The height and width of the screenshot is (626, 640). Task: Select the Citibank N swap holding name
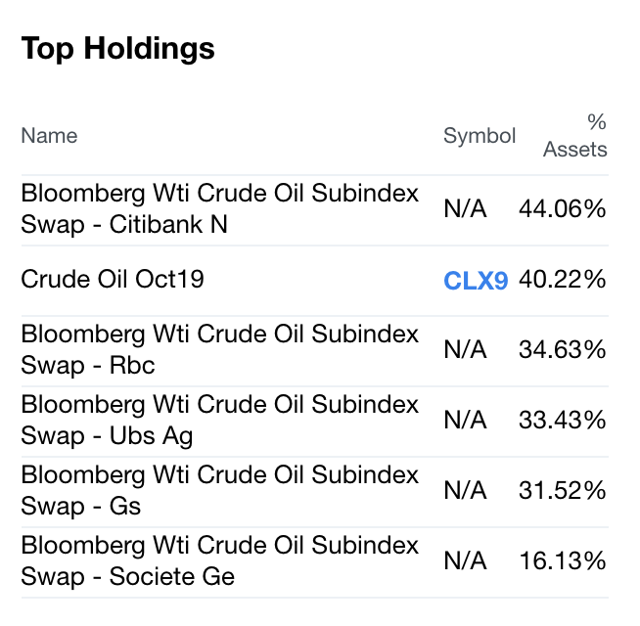[x=220, y=209]
